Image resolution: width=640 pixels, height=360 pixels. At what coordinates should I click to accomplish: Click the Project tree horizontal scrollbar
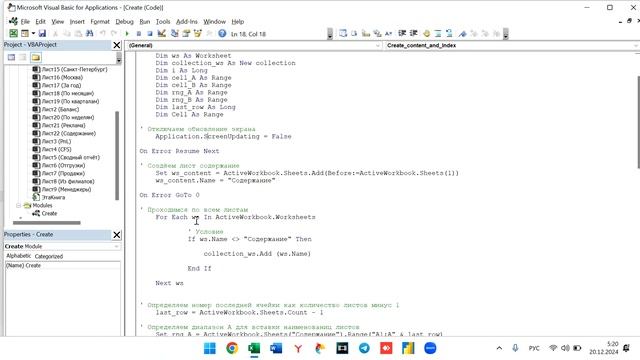click(47, 222)
